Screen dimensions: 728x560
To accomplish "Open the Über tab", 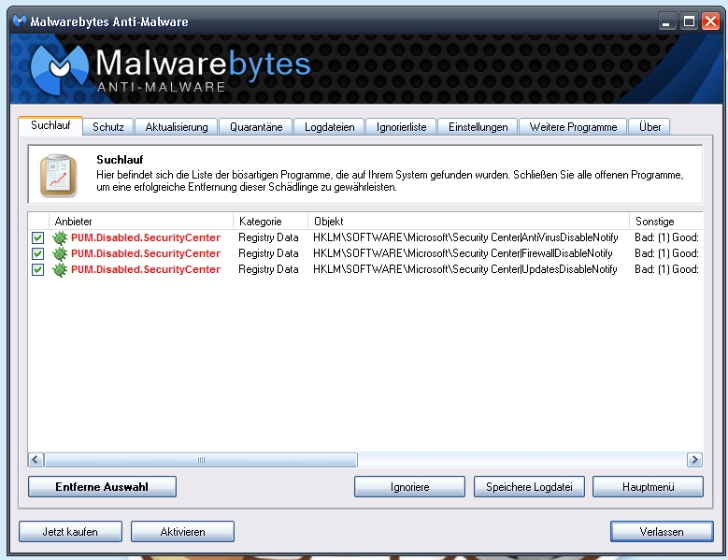I will (649, 127).
